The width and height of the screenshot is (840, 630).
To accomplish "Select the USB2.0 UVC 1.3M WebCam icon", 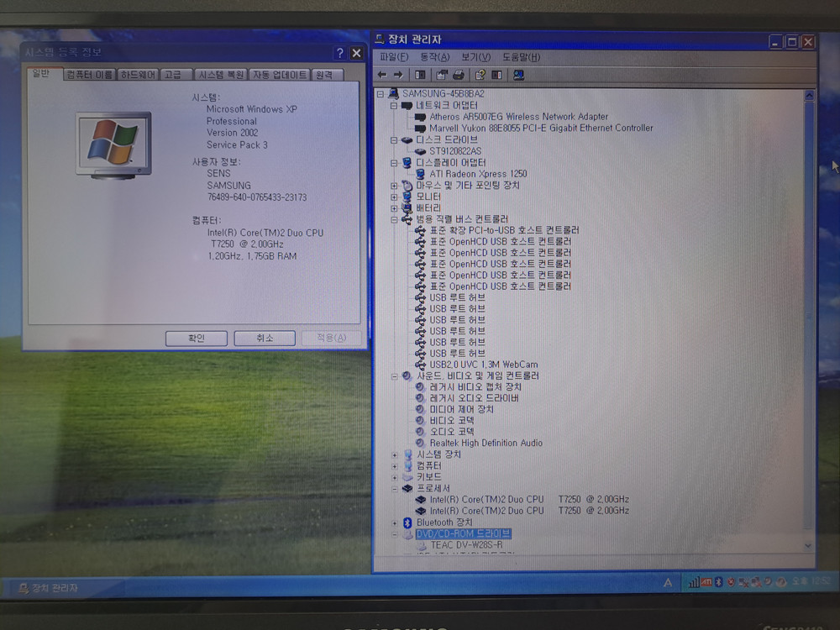I will [x=421, y=365].
